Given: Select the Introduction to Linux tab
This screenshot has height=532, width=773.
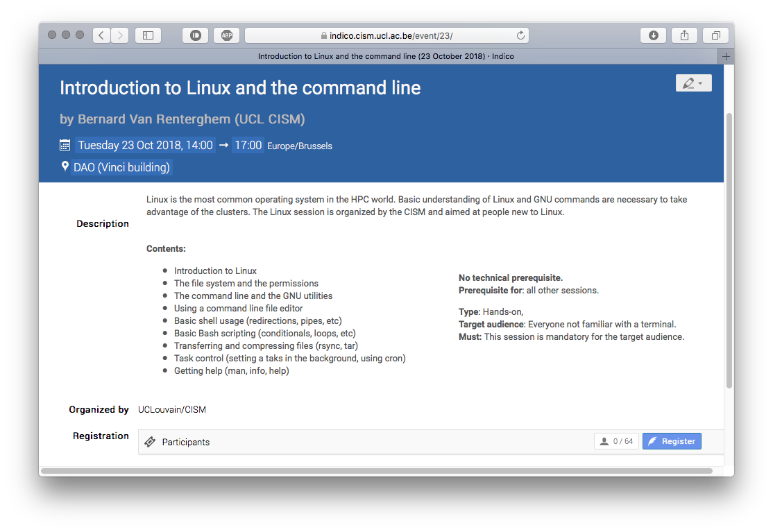Looking at the screenshot, I should (386, 56).
